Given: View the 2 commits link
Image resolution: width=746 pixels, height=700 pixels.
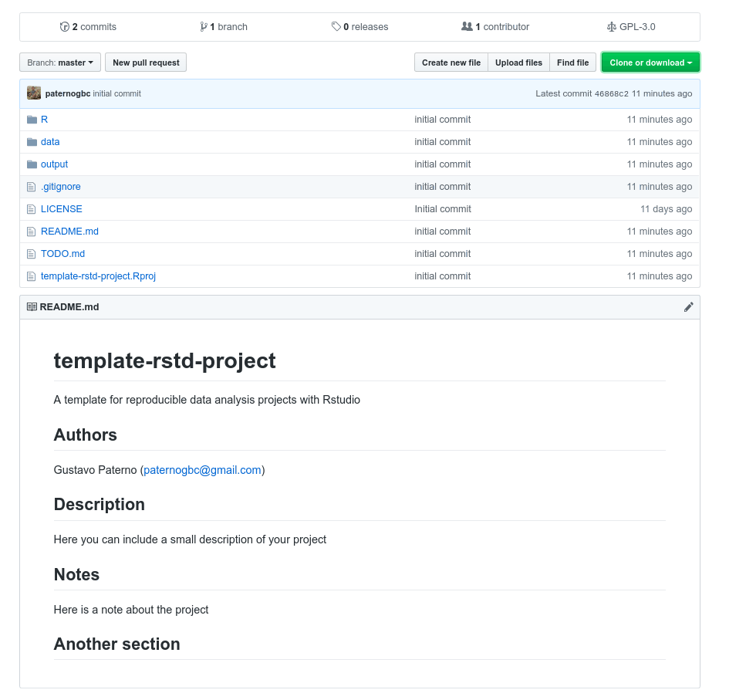Looking at the screenshot, I should coord(88,27).
